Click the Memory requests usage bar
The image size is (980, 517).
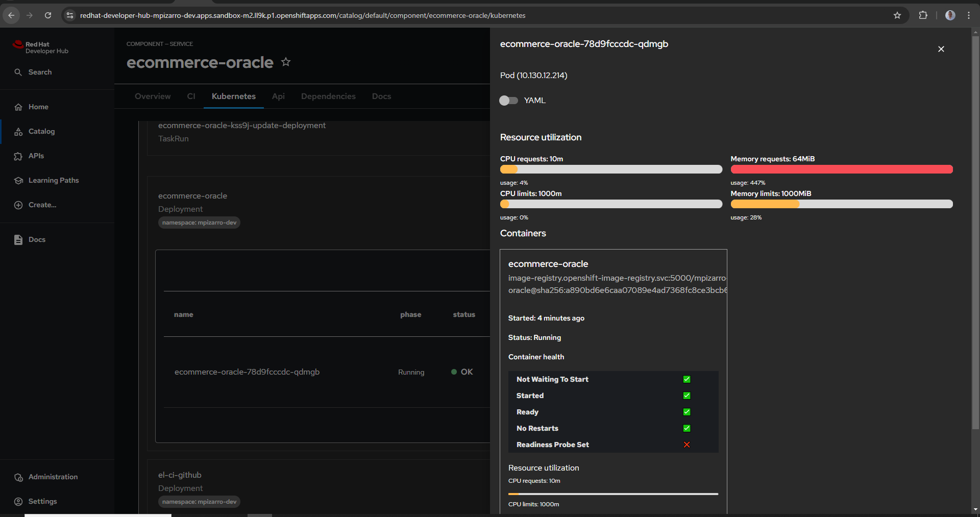(841, 169)
